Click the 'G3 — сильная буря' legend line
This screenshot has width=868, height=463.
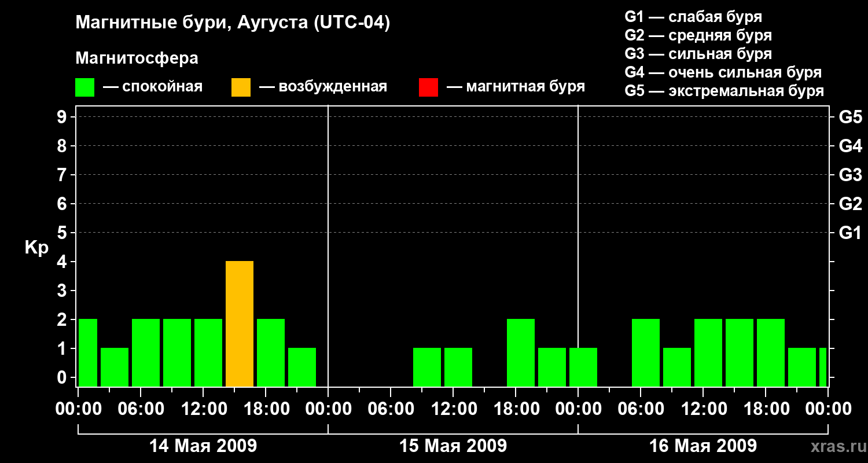pos(698,54)
